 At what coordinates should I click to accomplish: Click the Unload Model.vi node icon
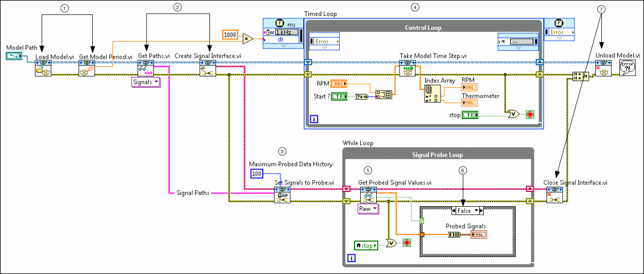(x=603, y=69)
